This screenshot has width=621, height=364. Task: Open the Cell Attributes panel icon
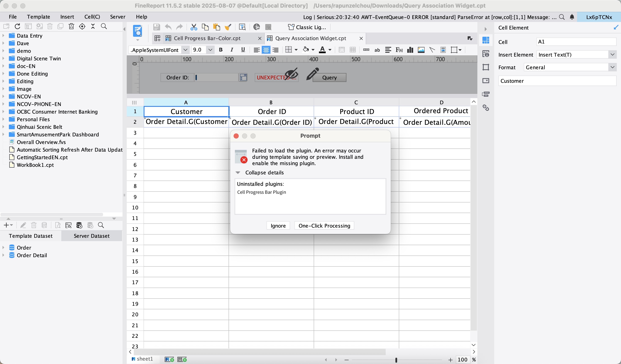486,54
